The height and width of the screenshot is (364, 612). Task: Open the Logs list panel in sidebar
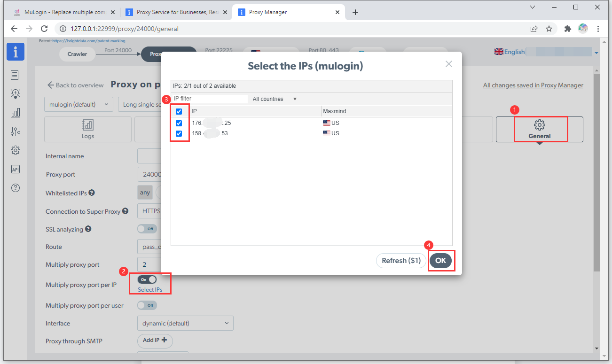tap(16, 74)
